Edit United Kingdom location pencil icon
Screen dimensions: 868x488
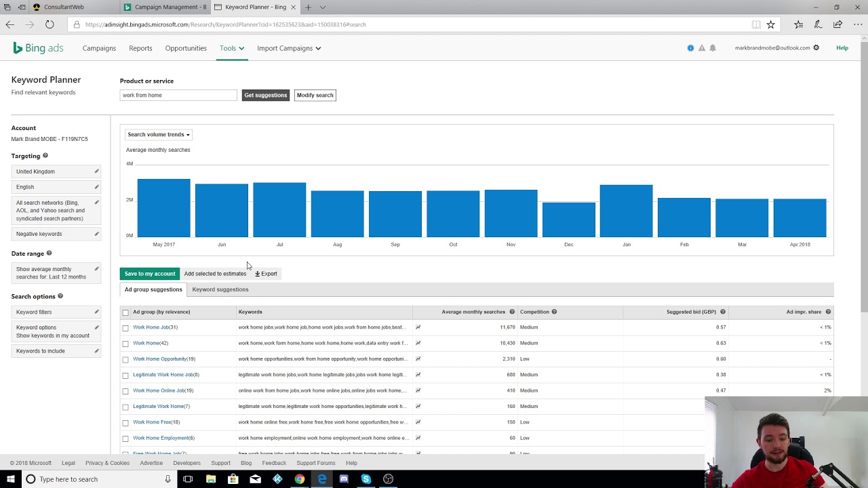tap(96, 171)
